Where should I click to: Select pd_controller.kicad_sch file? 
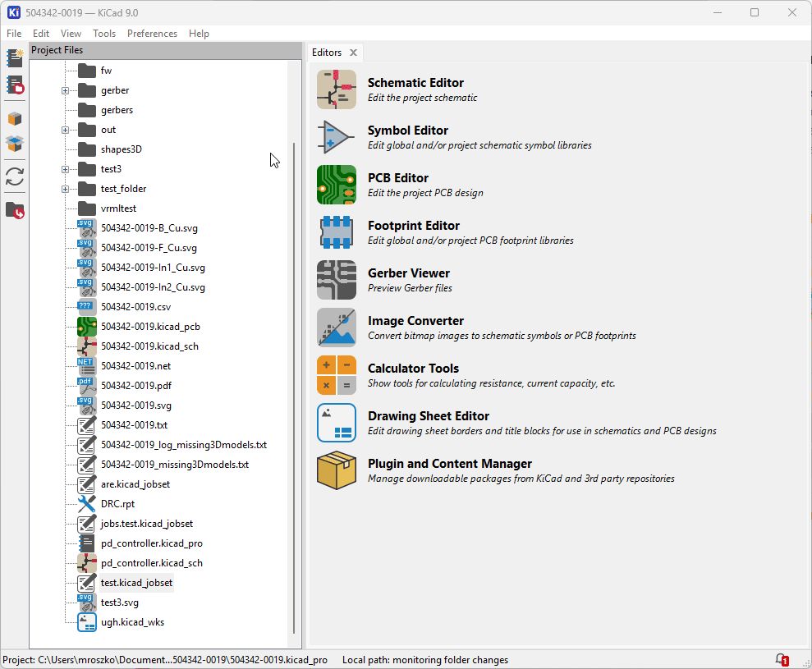coord(152,563)
